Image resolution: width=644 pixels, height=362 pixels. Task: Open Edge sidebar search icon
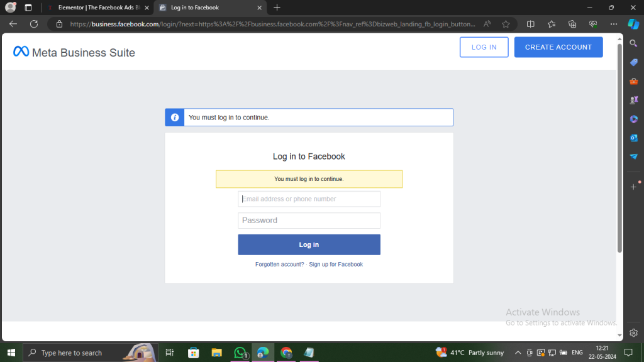pyautogui.click(x=633, y=43)
